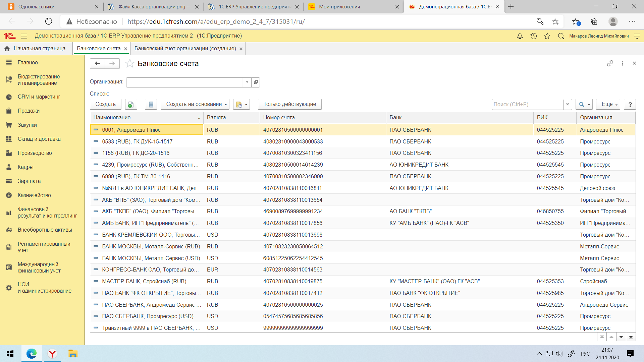Open a new browser tab
The height and width of the screenshot is (362, 644).
(511, 7)
